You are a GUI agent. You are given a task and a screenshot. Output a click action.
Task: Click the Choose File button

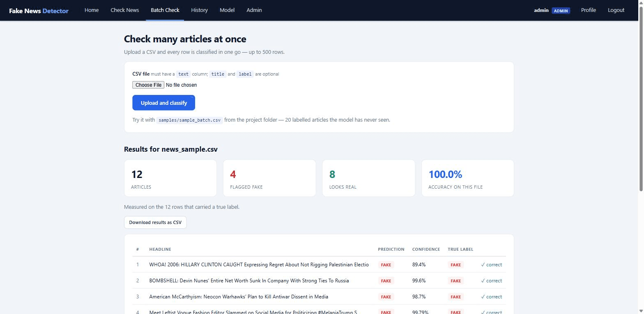[x=148, y=85]
